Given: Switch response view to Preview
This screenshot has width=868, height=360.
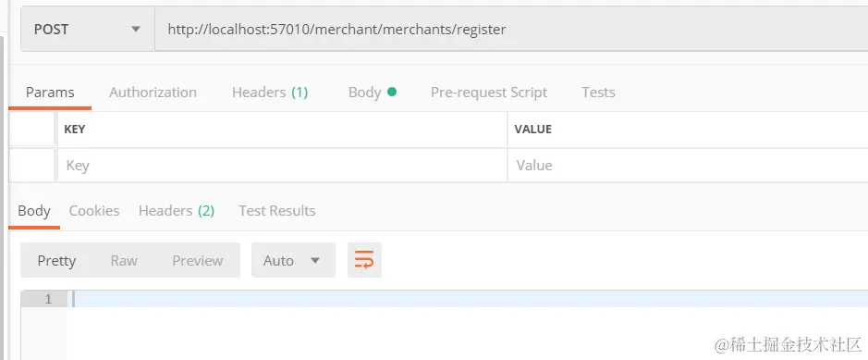Looking at the screenshot, I should click(198, 260).
